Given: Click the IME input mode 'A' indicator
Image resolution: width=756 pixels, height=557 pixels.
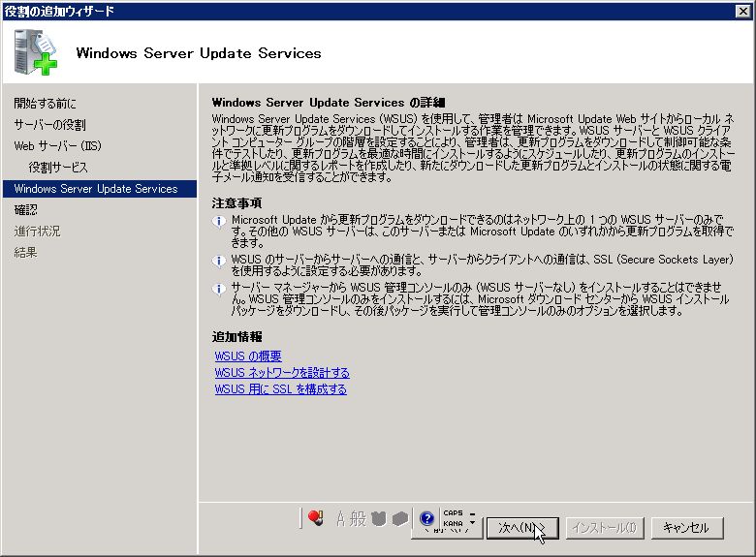Looking at the screenshot, I should (x=341, y=519).
